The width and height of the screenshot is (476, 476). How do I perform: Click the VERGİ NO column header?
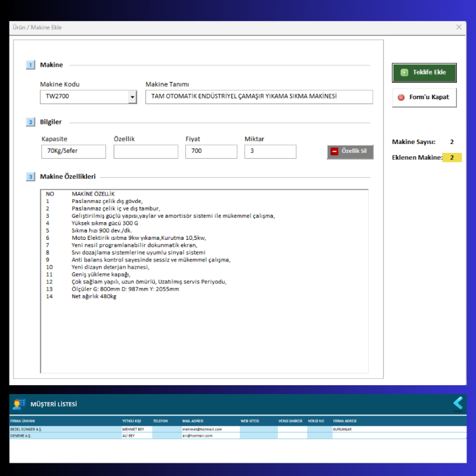[x=316, y=421]
